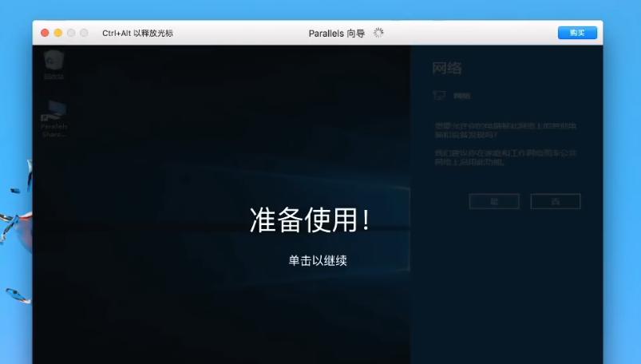Image resolution: width=641 pixels, height=364 pixels.
Task: Minimize the window with yellow button
Action: [58, 33]
